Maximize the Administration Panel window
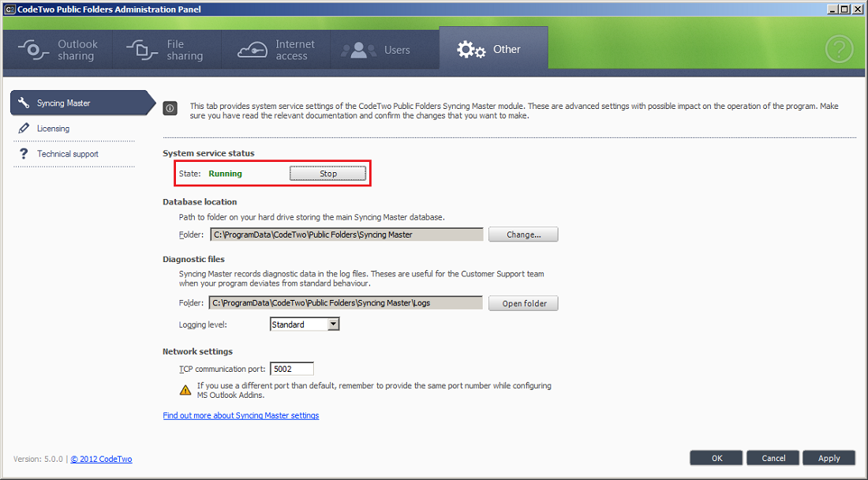 coord(844,9)
